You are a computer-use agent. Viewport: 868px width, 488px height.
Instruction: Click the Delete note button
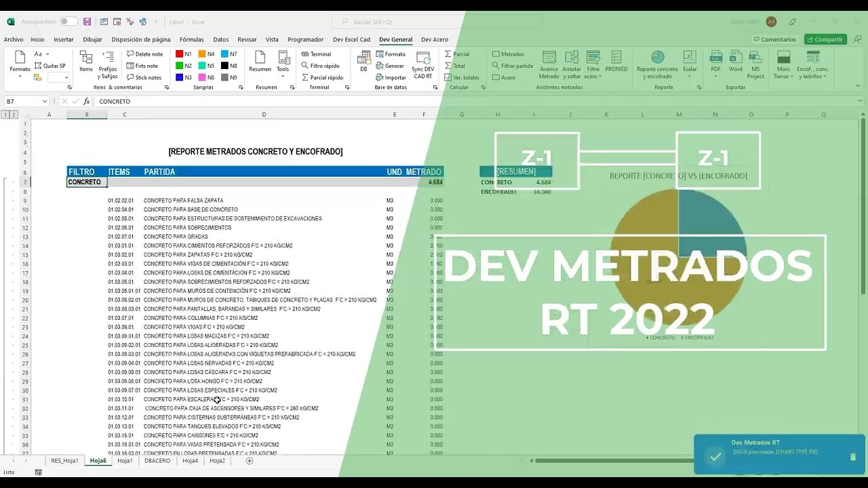coord(144,54)
